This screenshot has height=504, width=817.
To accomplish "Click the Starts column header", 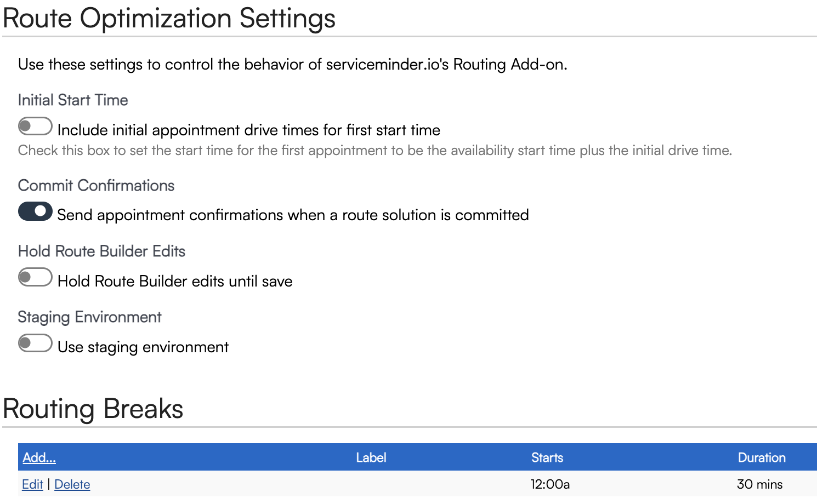I will [x=547, y=457].
